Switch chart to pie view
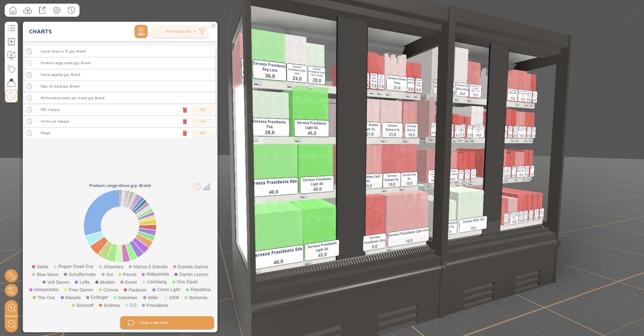 click(197, 187)
